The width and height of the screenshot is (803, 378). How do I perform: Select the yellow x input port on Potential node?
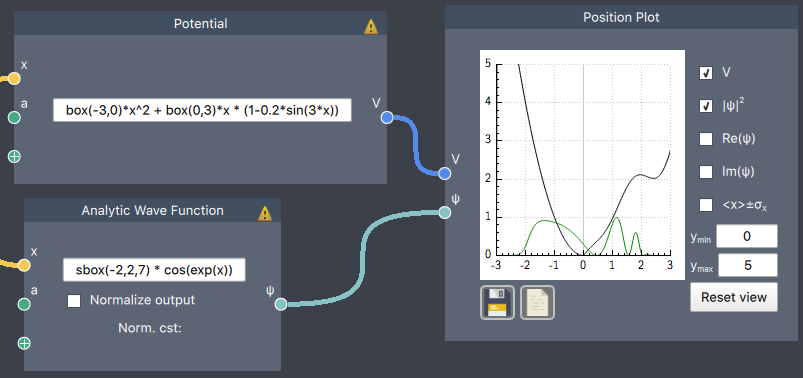point(14,78)
